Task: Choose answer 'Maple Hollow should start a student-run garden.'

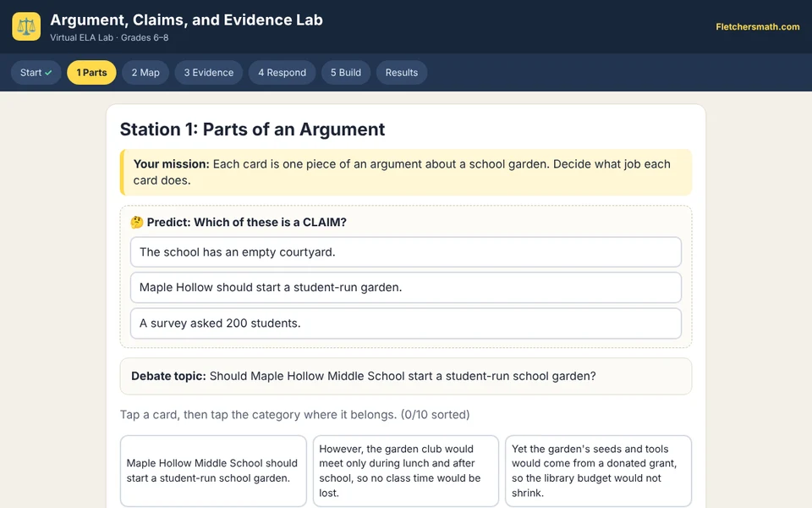Action: 406,288
